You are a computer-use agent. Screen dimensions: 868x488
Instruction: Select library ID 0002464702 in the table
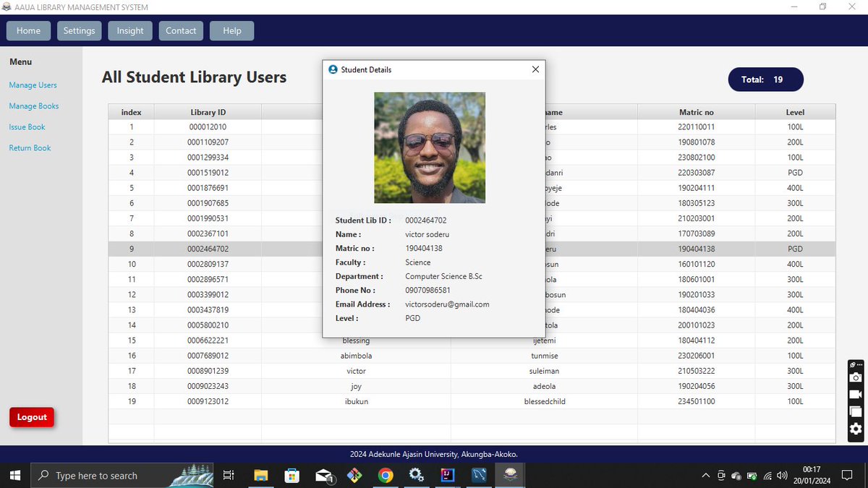(x=208, y=249)
